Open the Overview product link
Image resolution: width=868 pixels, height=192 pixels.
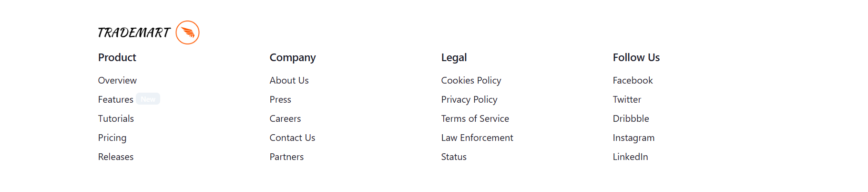coord(117,80)
